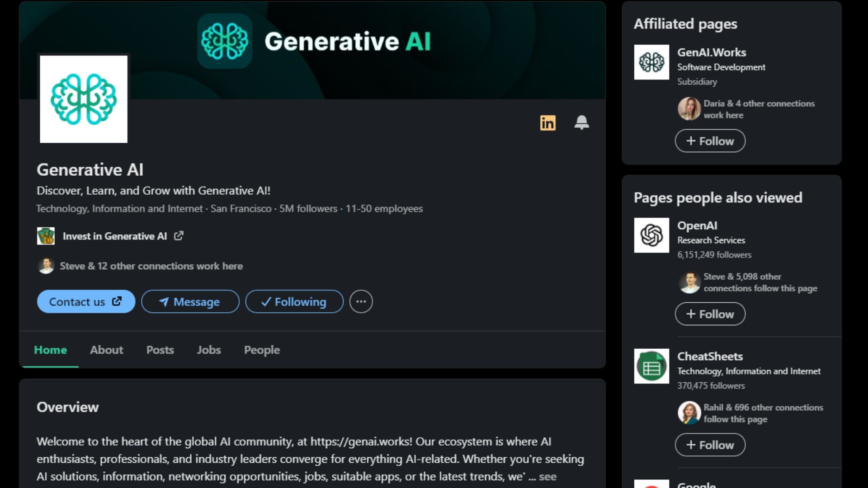Click the CheatSheets logo icon
The height and width of the screenshot is (488, 868).
[651, 366]
